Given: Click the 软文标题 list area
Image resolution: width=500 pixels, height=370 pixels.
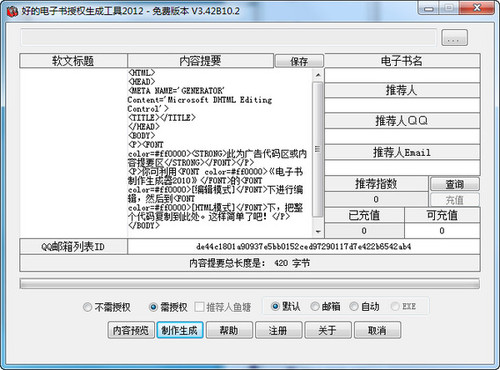Looking at the screenshot, I should [73, 153].
